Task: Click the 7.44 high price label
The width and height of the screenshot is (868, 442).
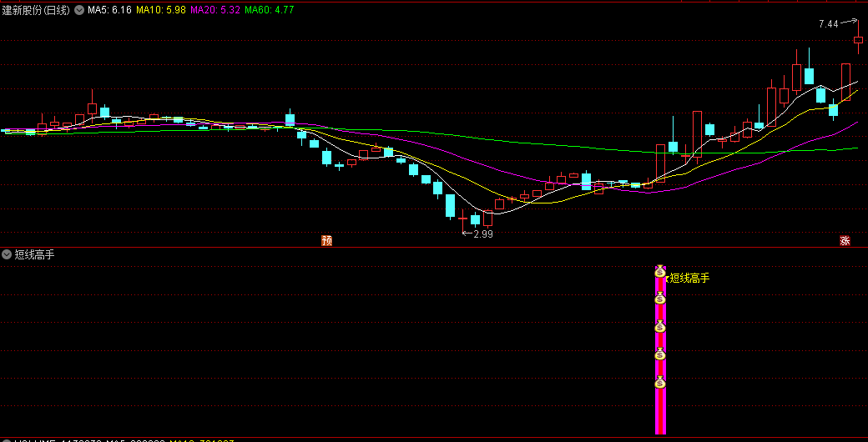Action: [x=829, y=24]
